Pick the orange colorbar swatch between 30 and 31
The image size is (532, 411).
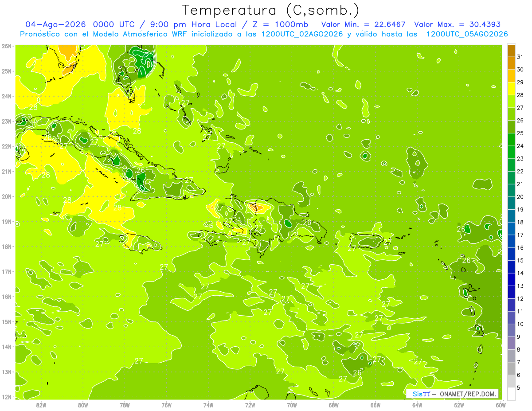[x=511, y=63]
